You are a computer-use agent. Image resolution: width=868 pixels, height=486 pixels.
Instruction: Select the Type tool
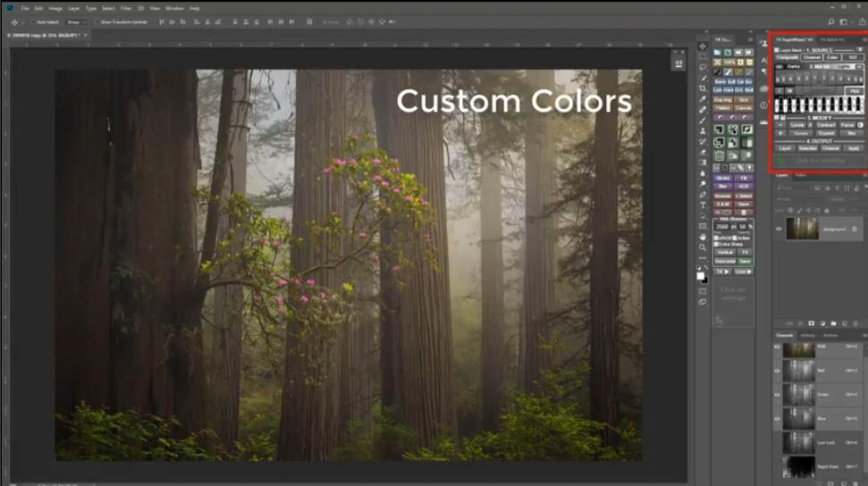point(703,205)
